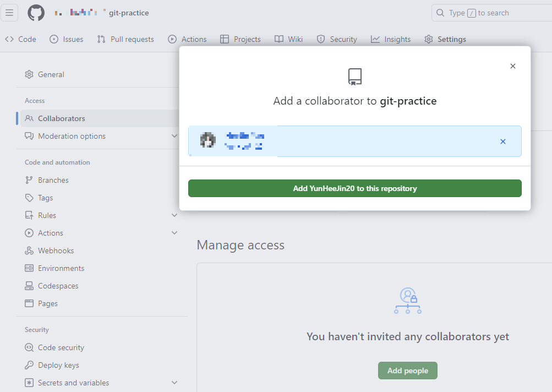
Task: Click the Pages browser icon
Action: click(x=29, y=303)
